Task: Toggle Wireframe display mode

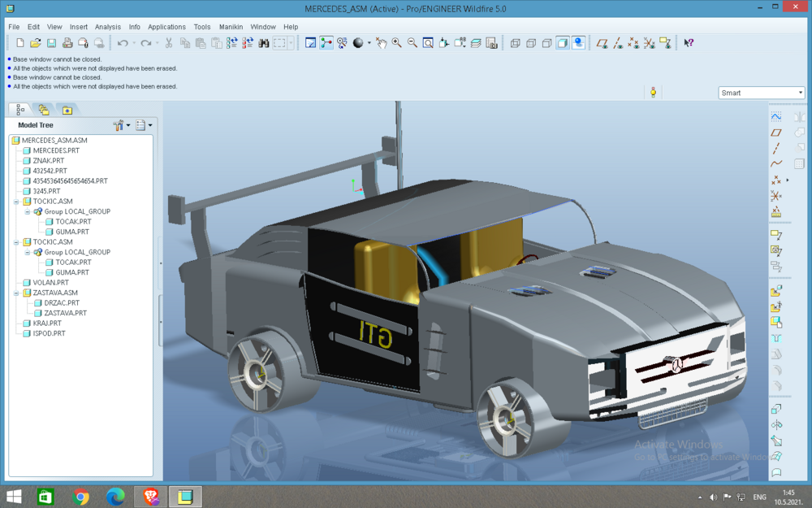Action: 516,43
